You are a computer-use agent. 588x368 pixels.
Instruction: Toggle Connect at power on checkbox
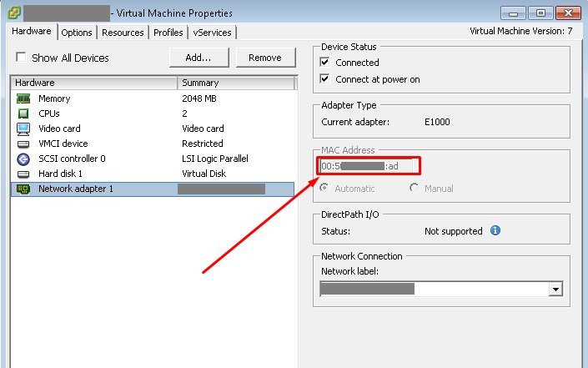point(325,79)
